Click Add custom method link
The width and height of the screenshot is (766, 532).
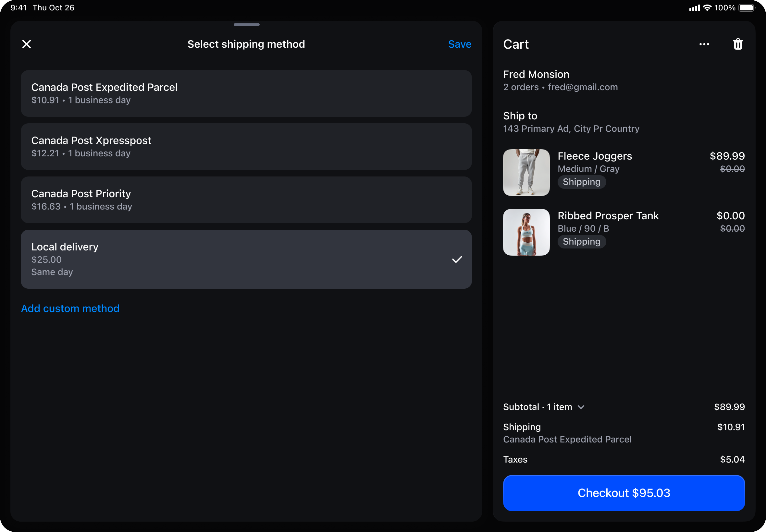(x=70, y=308)
